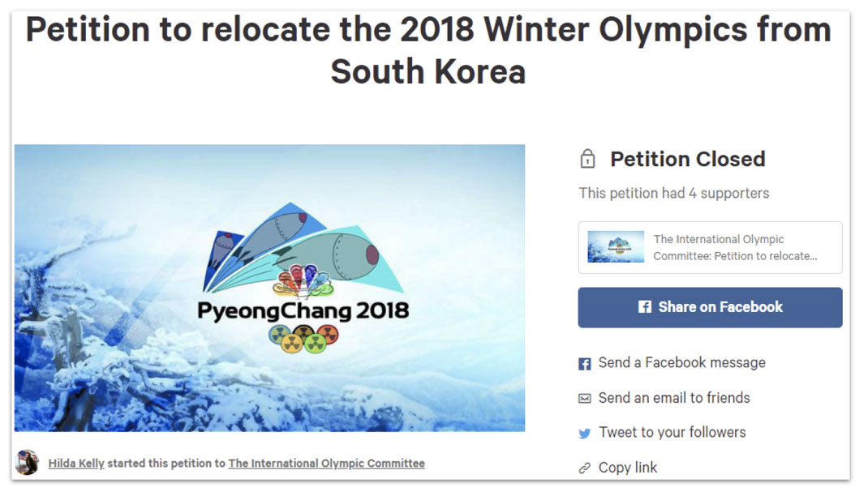Open the petition card title text
Image resolution: width=868 pixels, height=496 pixels.
pos(735,247)
